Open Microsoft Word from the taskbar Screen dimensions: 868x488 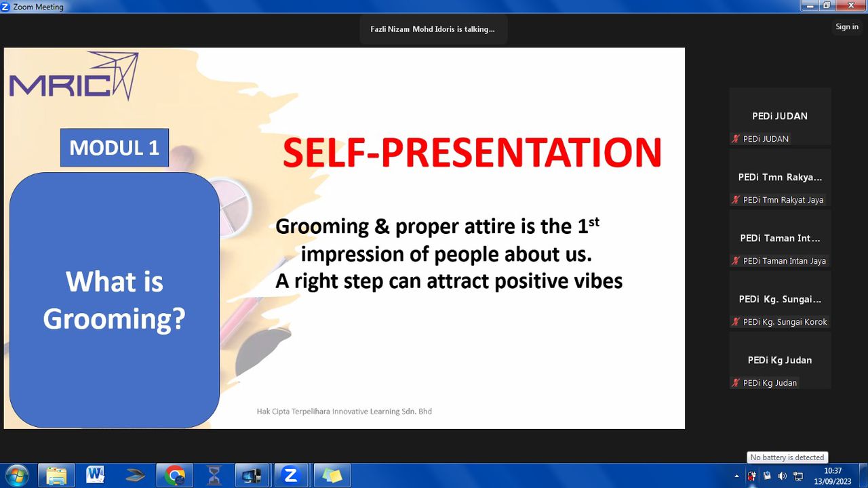pyautogui.click(x=96, y=476)
